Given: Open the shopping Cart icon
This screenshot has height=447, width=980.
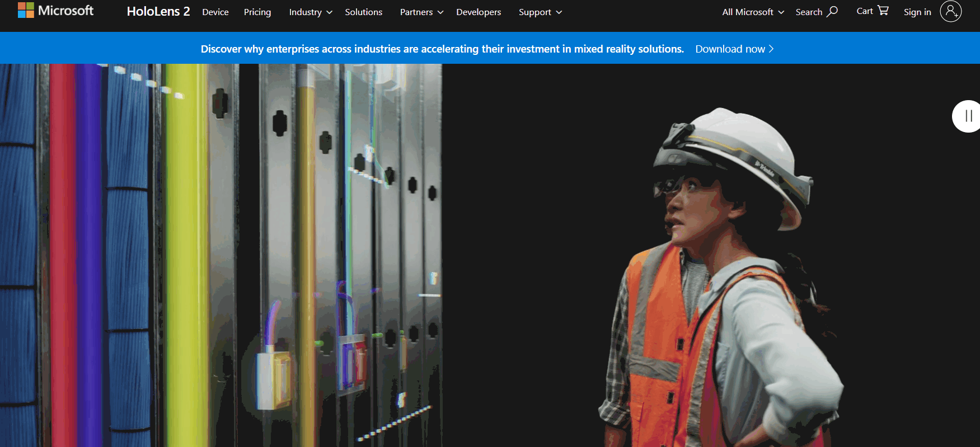Looking at the screenshot, I should 883,11.
